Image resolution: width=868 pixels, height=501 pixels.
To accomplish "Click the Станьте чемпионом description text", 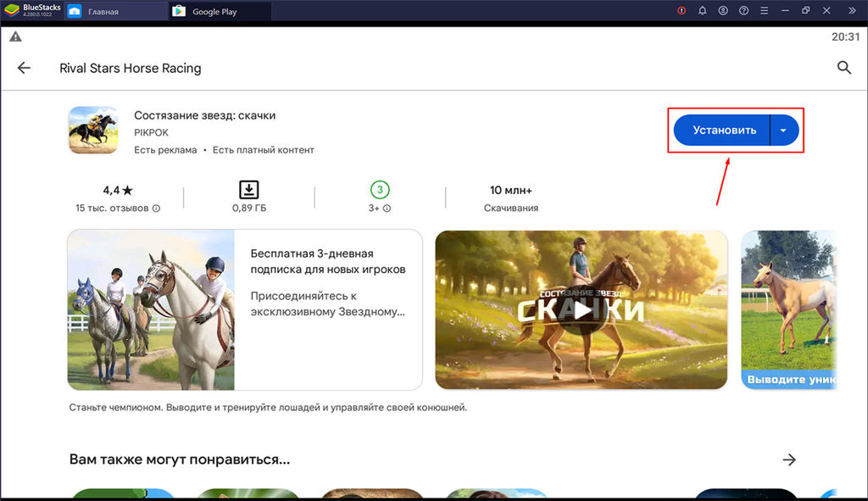I will pyautogui.click(x=268, y=408).
